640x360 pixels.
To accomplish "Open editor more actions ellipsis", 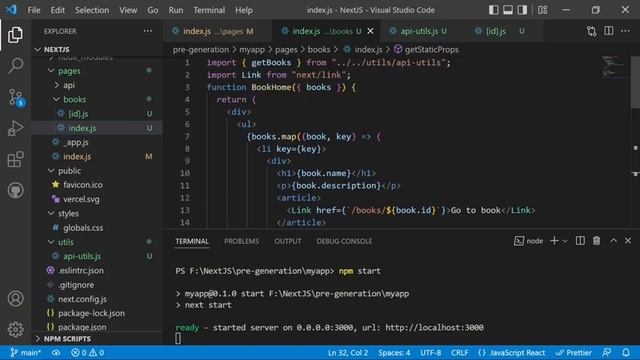I will [625, 31].
